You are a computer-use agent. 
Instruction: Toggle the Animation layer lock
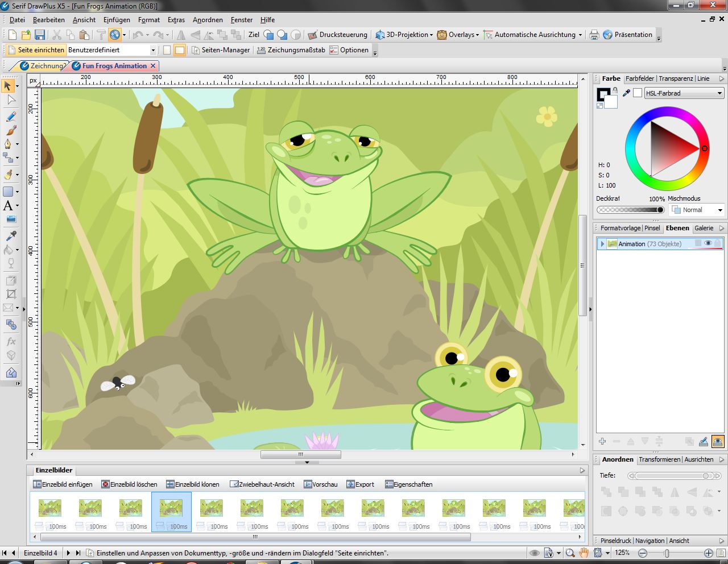coord(718,243)
